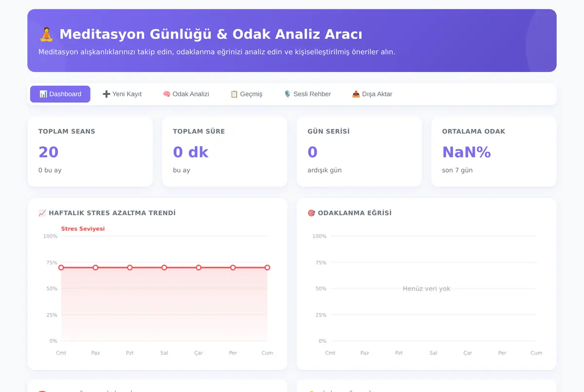Viewport: 584px width, 392px height.
Task: Click the 75% axis label on stress chart
Action: (x=52, y=263)
